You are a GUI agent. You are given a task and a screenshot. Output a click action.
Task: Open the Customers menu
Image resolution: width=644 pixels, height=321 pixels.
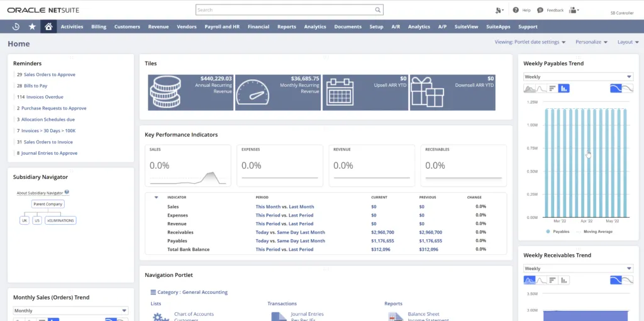click(127, 26)
